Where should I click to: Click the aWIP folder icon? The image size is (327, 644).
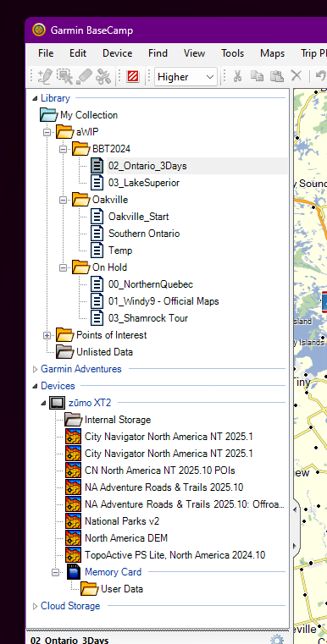click(x=65, y=132)
